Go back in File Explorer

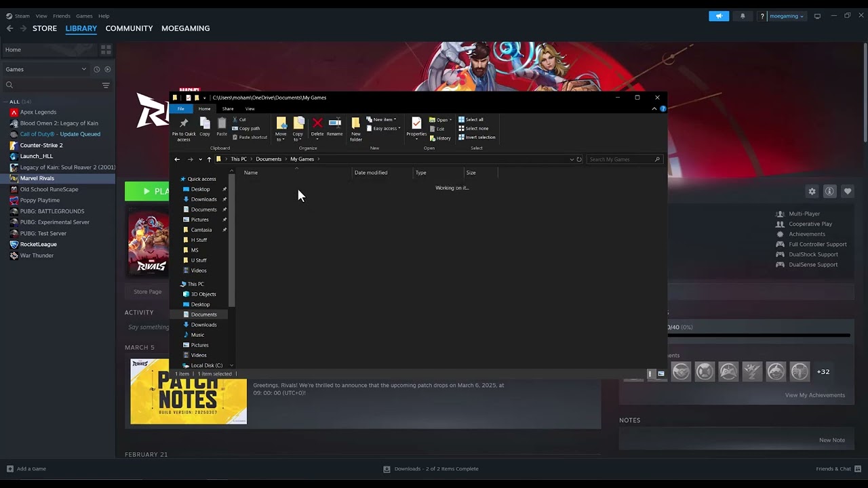click(x=177, y=159)
